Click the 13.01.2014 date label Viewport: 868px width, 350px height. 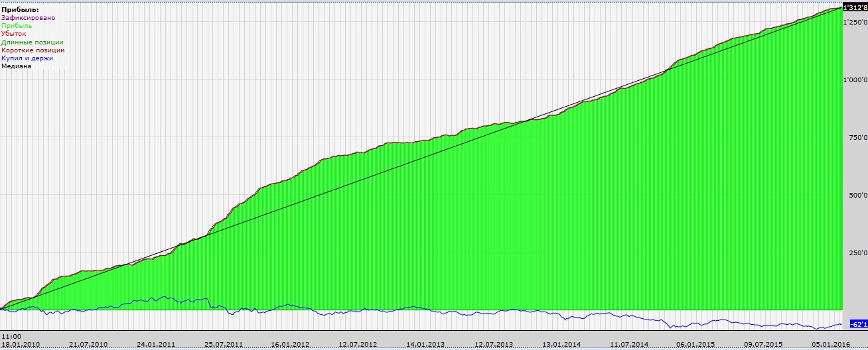point(561,345)
